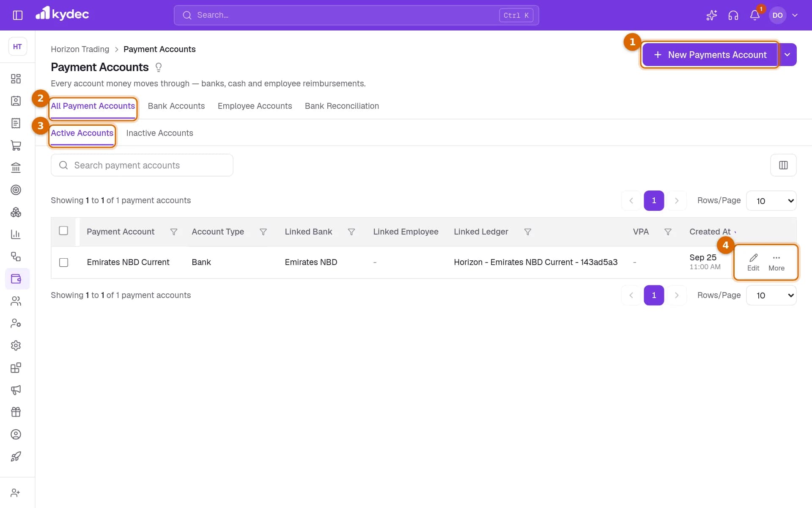812x508 pixels.
Task: Select all rows with header checkbox
Action: click(x=63, y=231)
